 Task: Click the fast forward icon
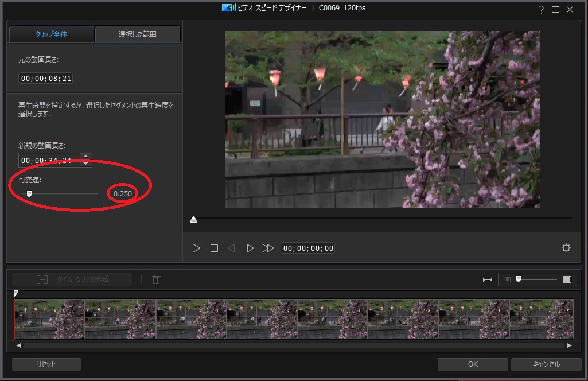click(x=268, y=248)
